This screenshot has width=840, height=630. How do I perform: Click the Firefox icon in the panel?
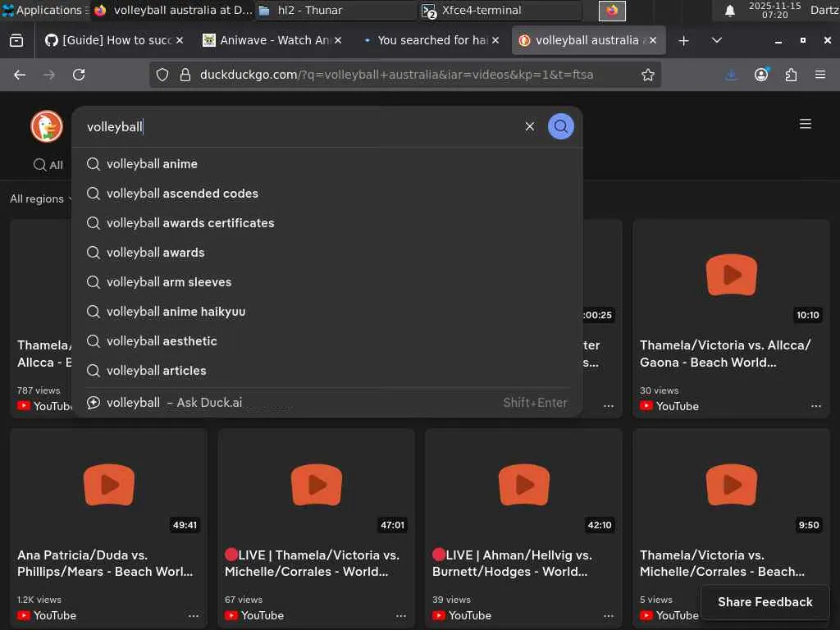click(612, 11)
